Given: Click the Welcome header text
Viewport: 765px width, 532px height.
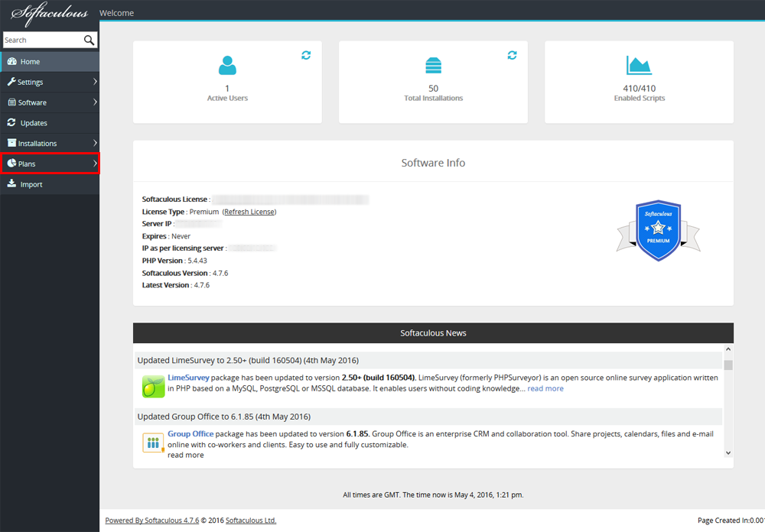Looking at the screenshot, I should (x=116, y=13).
